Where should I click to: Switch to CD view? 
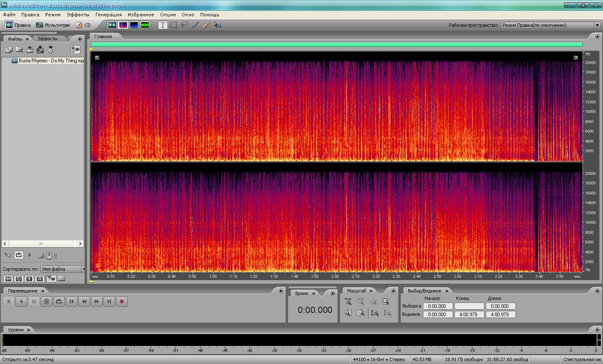(x=83, y=25)
